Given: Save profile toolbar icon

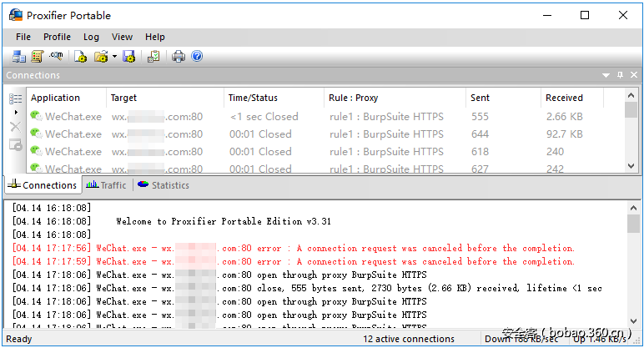Looking at the screenshot, I should coord(129,56).
